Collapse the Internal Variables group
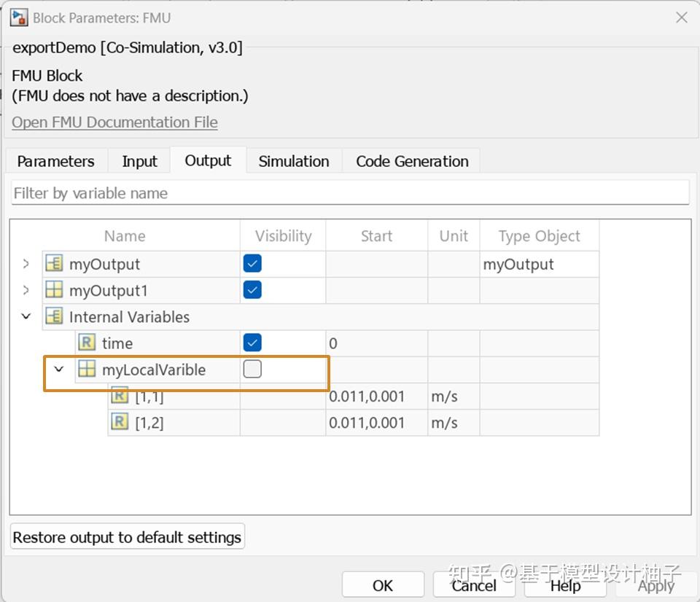The image size is (700, 602). click(26, 316)
